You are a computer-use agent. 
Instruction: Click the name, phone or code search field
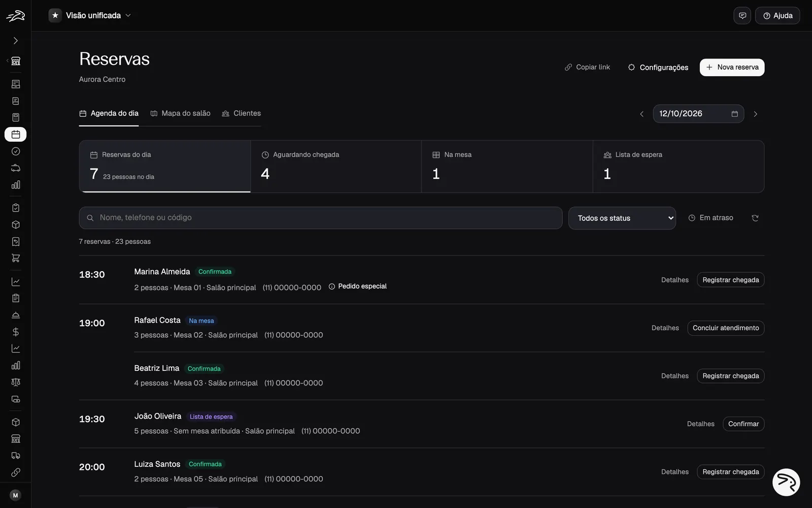click(321, 218)
